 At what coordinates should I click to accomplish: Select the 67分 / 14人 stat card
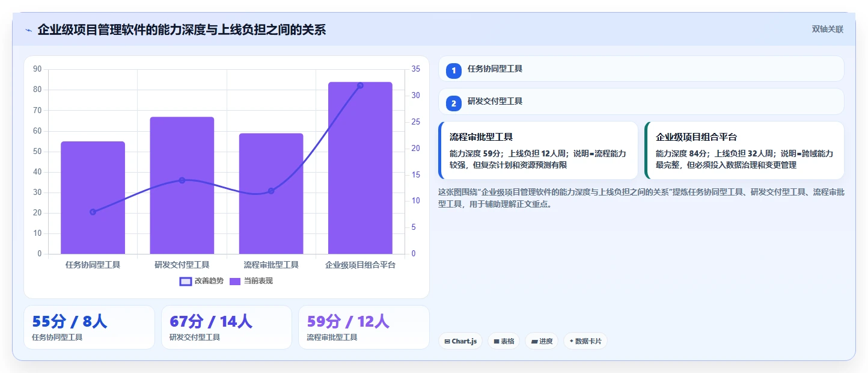227,327
